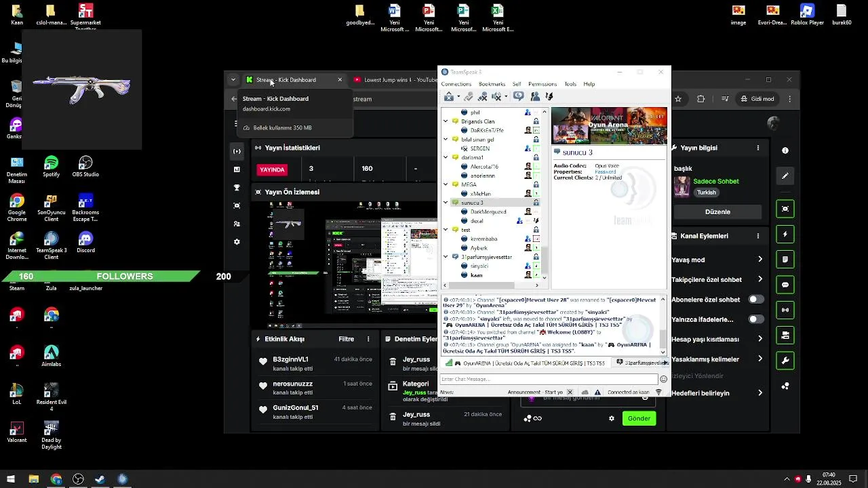The image size is (868, 488).
Task: Open TeamSpeak Bookmarks menu
Action: tap(492, 84)
